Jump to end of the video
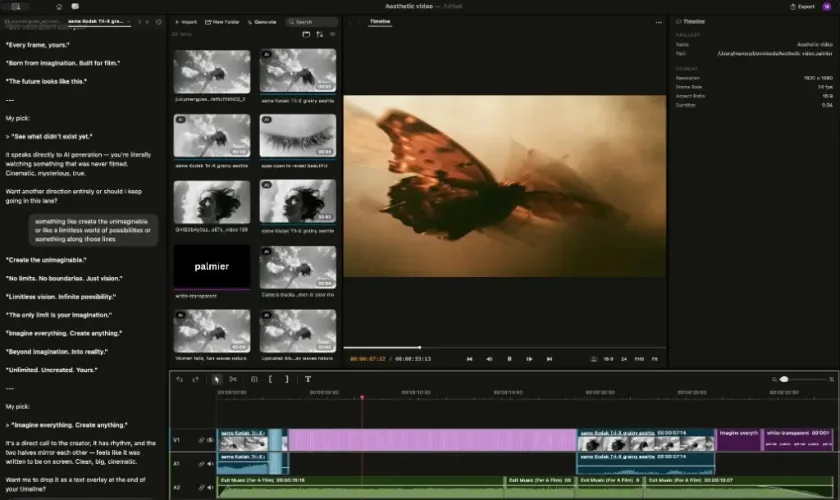The height and width of the screenshot is (500, 840). pos(549,359)
